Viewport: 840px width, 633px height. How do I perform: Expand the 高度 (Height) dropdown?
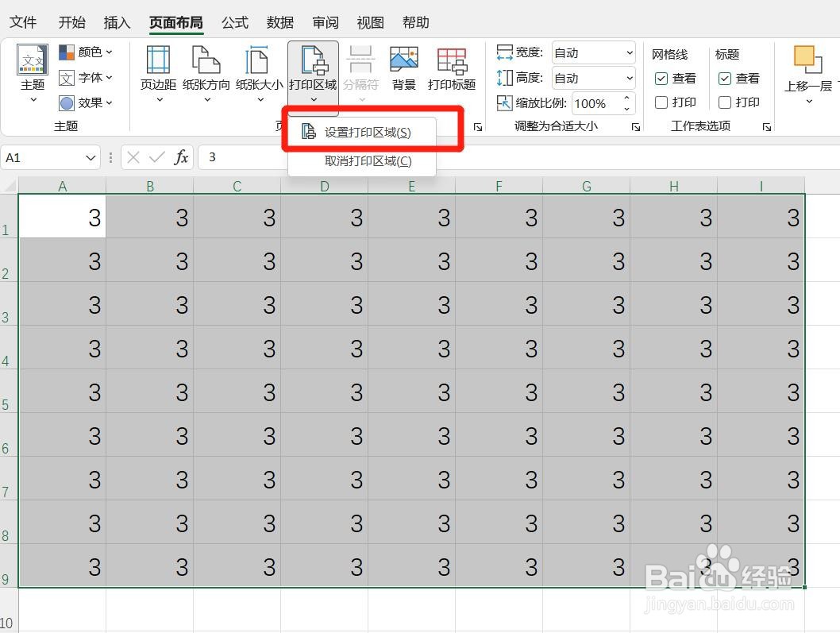[630, 78]
